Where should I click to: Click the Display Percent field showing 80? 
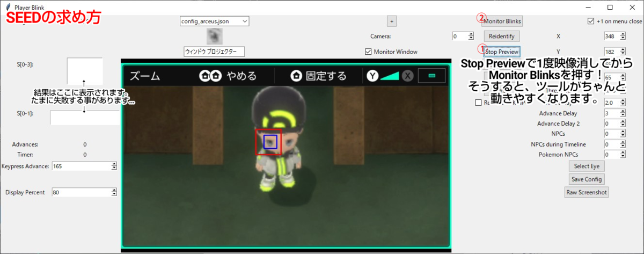click(81, 192)
